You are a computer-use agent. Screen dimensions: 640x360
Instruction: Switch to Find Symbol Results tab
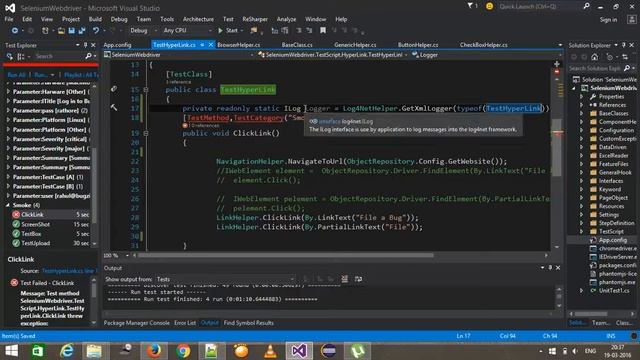point(249,323)
